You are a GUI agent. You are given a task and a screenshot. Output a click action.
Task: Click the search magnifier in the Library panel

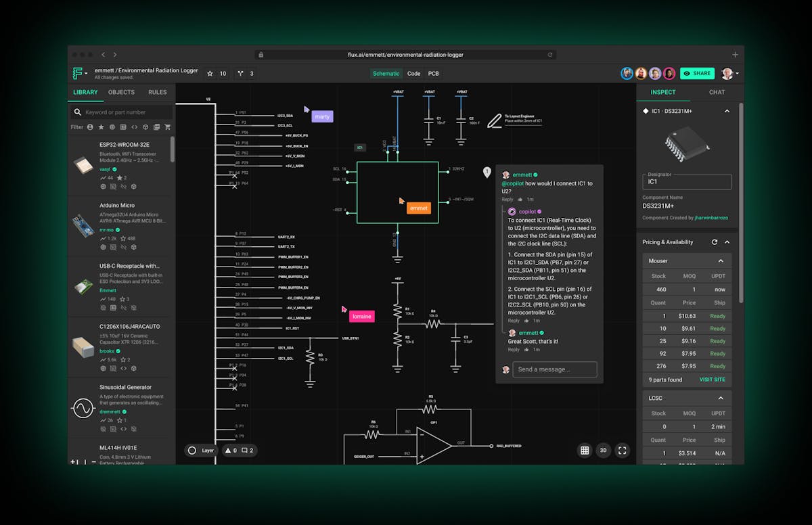click(79, 112)
